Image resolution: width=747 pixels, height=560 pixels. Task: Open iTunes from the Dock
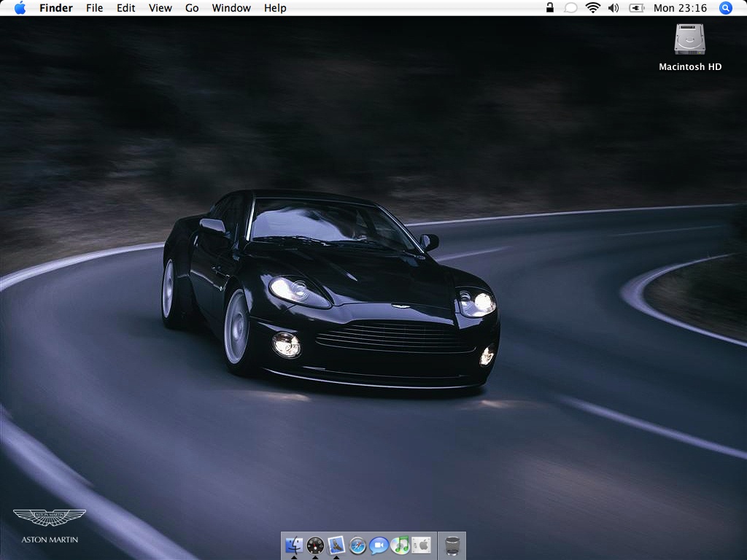pyautogui.click(x=399, y=545)
